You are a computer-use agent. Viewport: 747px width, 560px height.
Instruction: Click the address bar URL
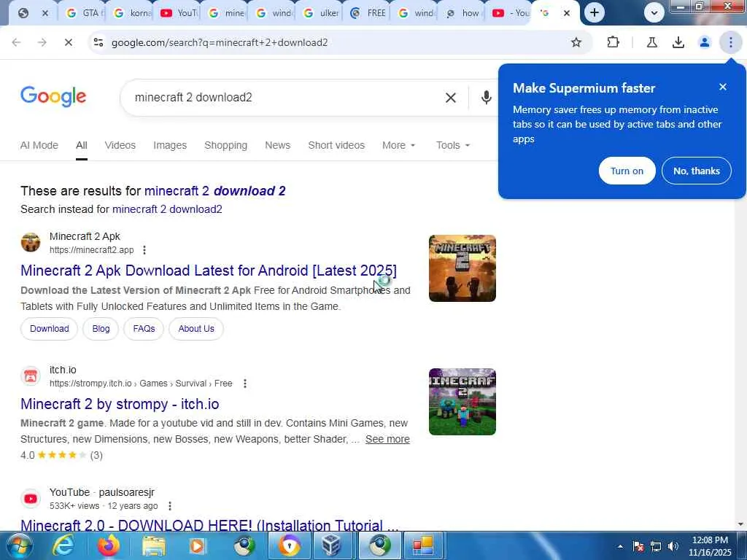[x=220, y=42]
